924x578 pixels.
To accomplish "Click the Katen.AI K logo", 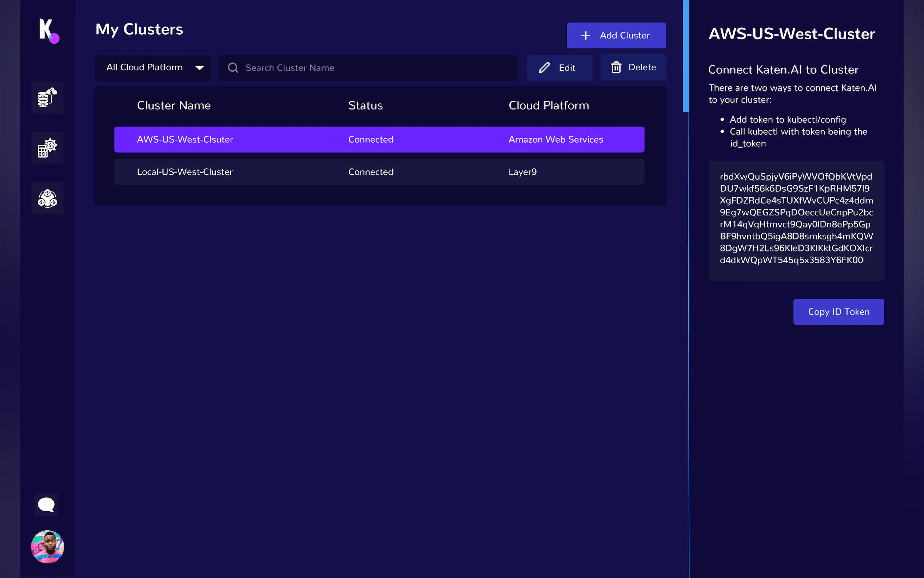I will (49, 31).
